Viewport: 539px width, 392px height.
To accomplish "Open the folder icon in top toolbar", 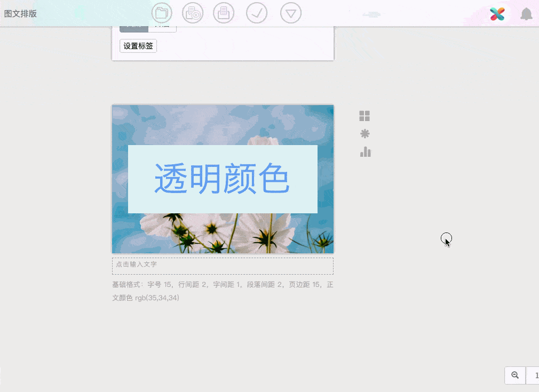I will (x=162, y=13).
